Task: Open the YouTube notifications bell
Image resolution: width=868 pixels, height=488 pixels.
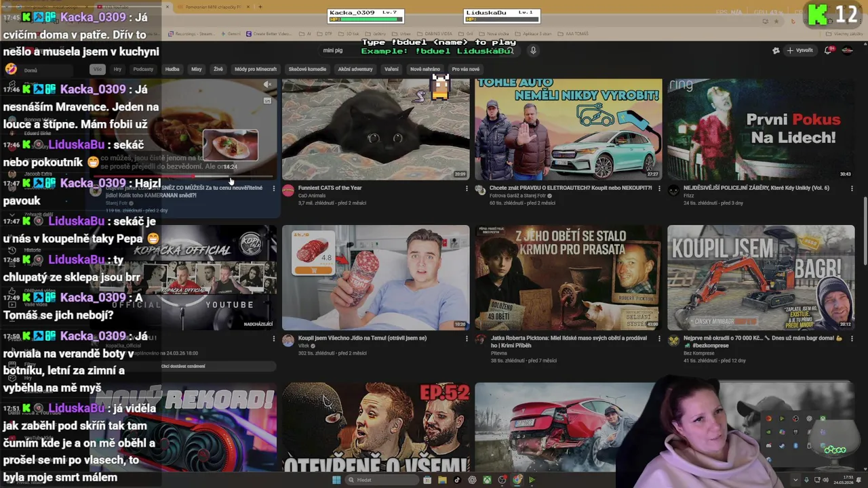Action: (x=829, y=50)
